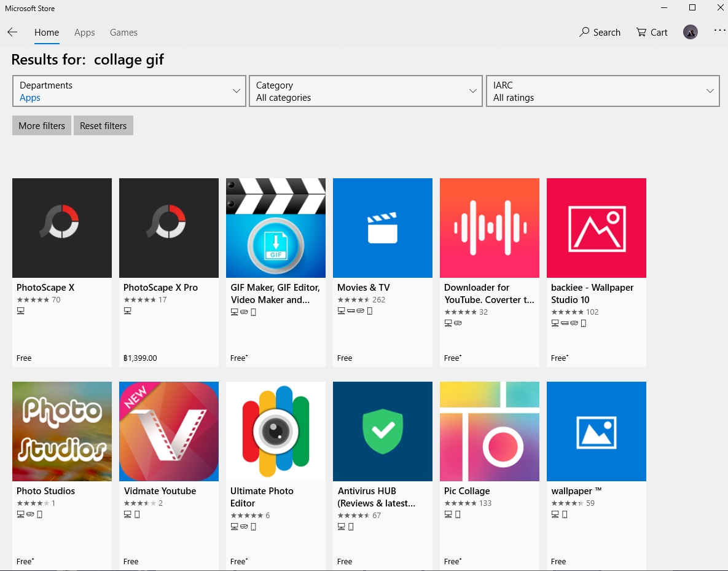Switch to the Home tab

[47, 33]
